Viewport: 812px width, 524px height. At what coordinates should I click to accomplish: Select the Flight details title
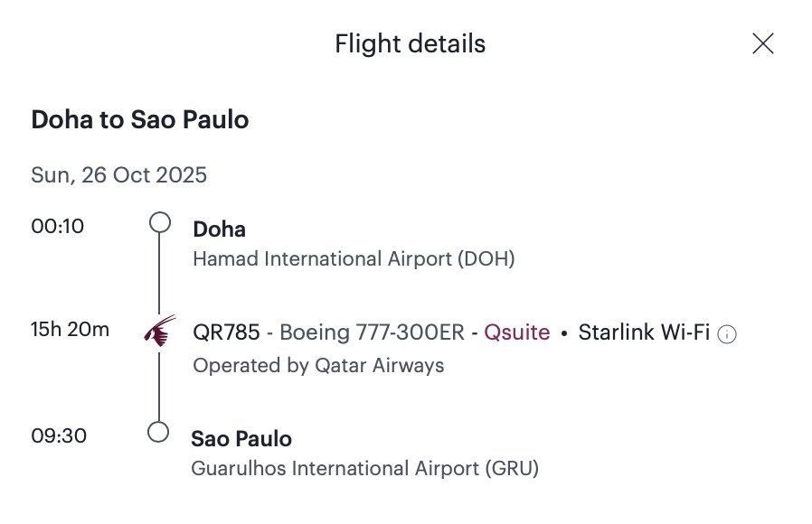411,43
